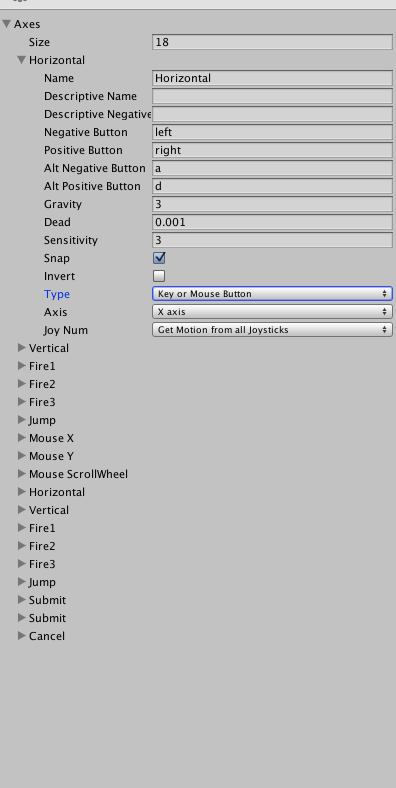Open the Axis dropdown showing X axis
The width and height of the screenshot is (396, 788).
[272, 312]
